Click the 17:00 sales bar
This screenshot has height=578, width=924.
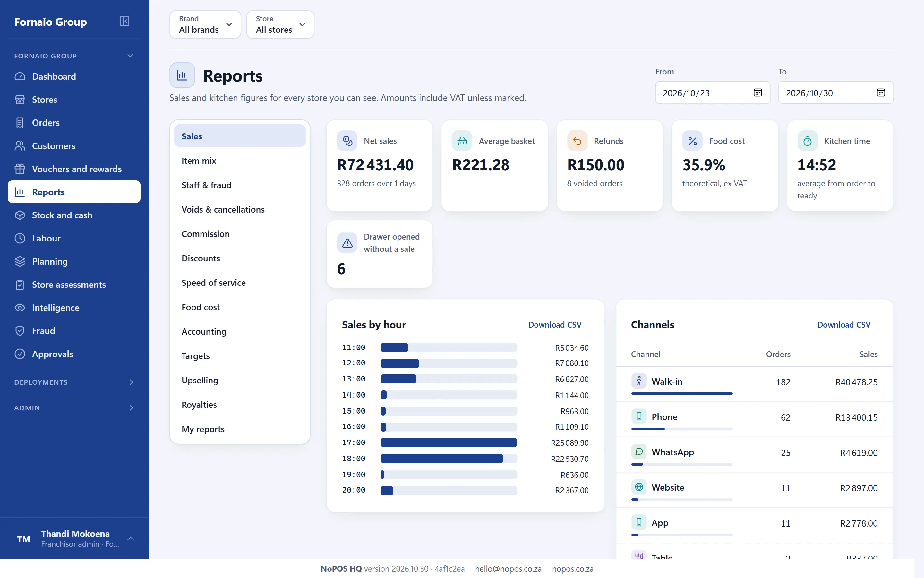coord(449,443)
